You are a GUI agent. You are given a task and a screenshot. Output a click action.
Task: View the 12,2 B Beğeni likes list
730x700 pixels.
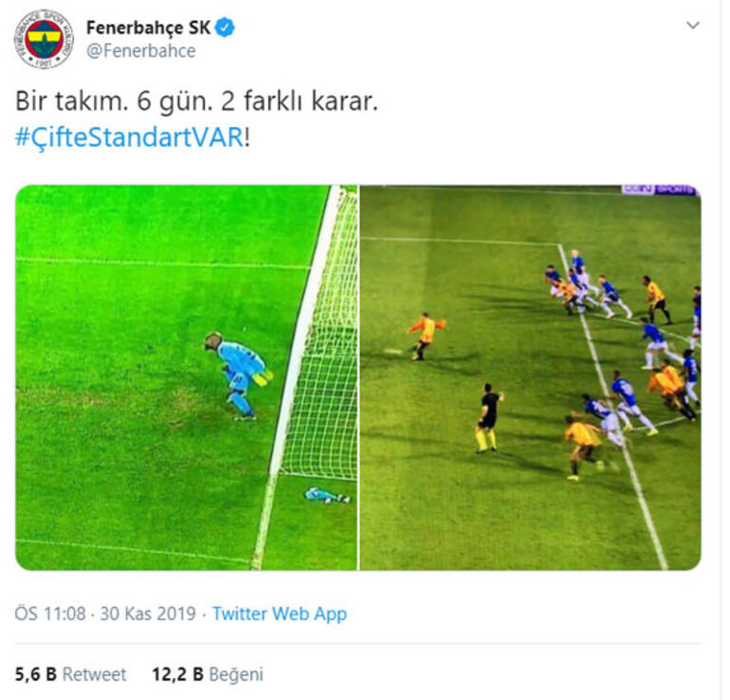[x=208, y=674]
